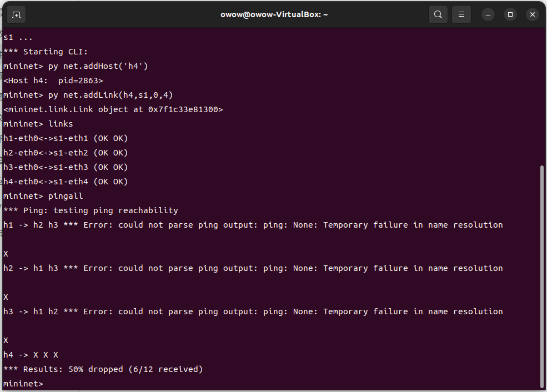Click the h4-eth0<->s1-eth4 link line
Screen dimensions: 547x392
(x=66, y=182)
